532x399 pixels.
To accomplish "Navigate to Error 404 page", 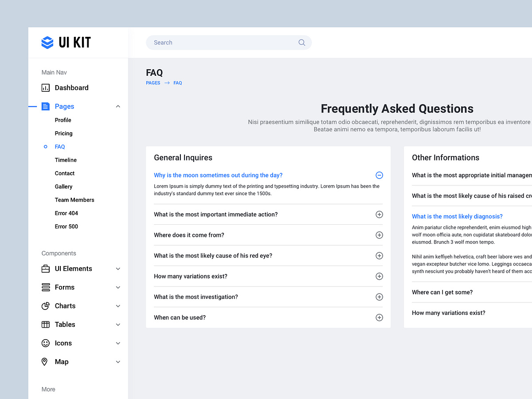I will [x=66, y=213].
